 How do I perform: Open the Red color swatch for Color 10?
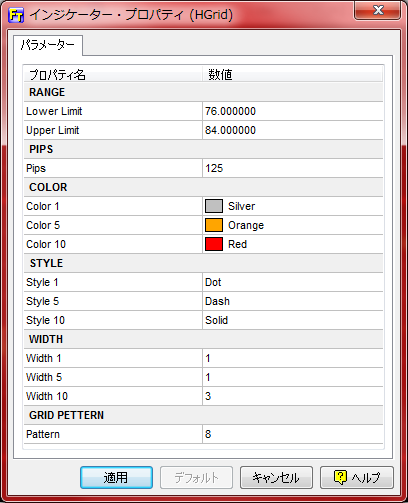pos(214,244)
